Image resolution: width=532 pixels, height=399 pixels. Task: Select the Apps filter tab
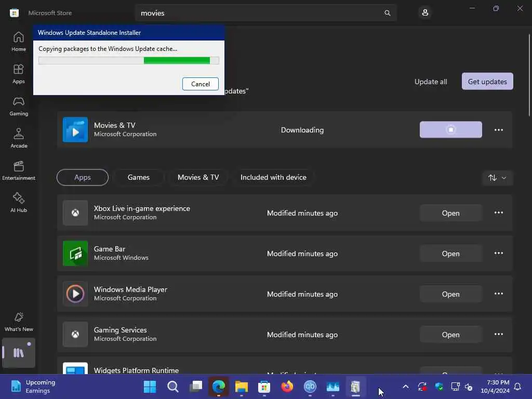pyautogui.click(x=83, y=178)
